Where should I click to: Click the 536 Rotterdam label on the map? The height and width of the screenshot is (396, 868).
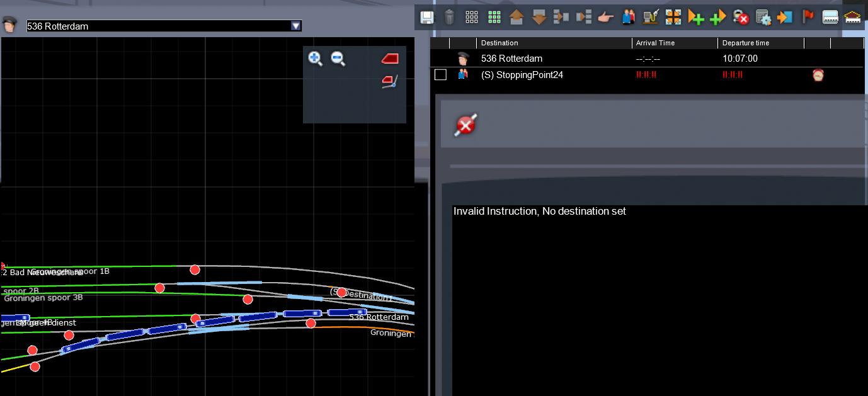(x=379, y=317)
